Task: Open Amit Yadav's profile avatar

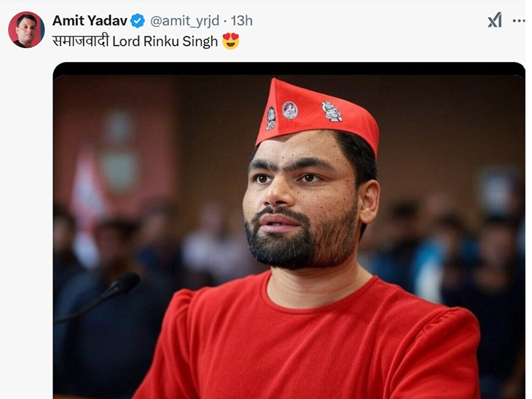Action: click(26, 30)
